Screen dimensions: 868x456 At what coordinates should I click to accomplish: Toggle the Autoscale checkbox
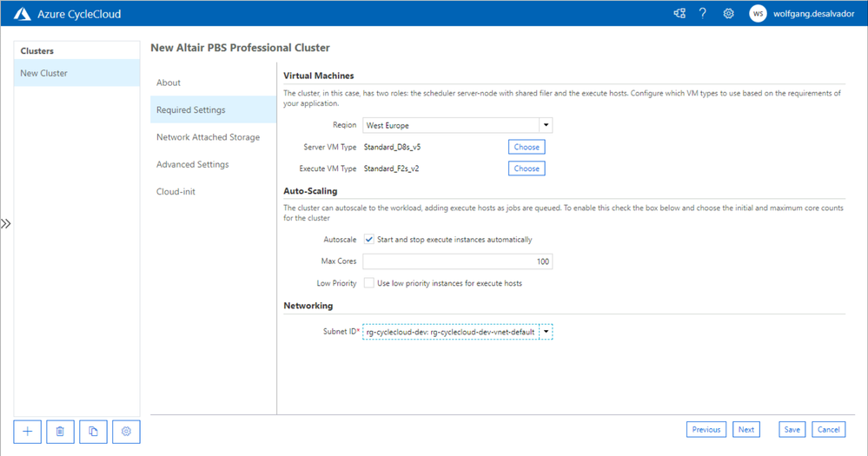(368, 240)
